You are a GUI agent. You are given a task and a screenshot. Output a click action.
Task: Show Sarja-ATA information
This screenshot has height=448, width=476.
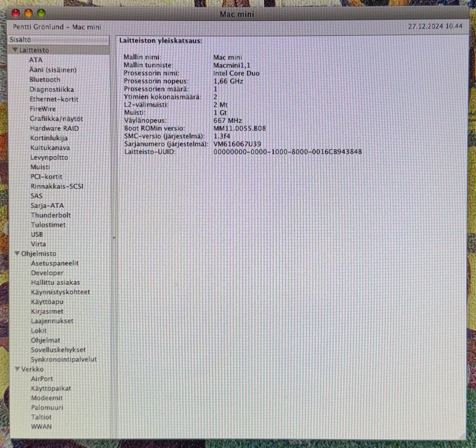pyautogui.click(x=48, y=205)
